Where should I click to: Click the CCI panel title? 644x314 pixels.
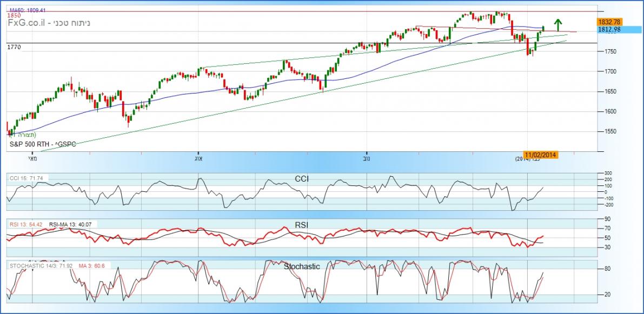(x=302, y=178)
